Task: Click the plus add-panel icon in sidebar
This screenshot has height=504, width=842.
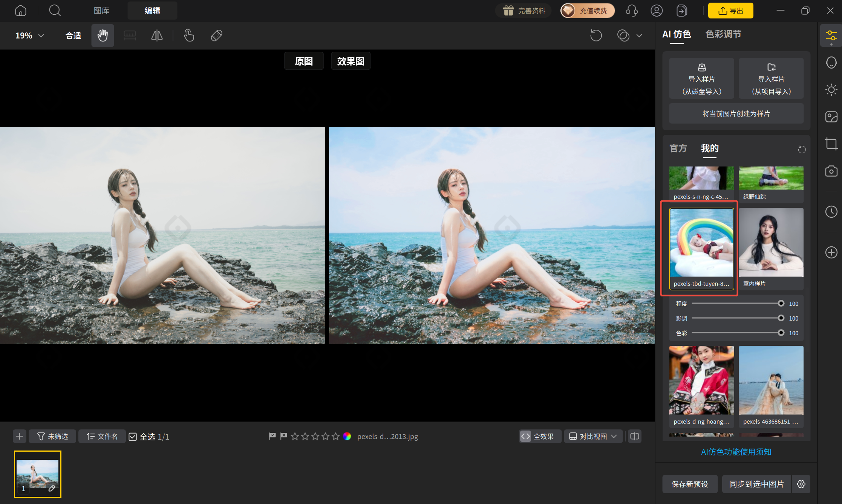Action: (x=831, y=252)
